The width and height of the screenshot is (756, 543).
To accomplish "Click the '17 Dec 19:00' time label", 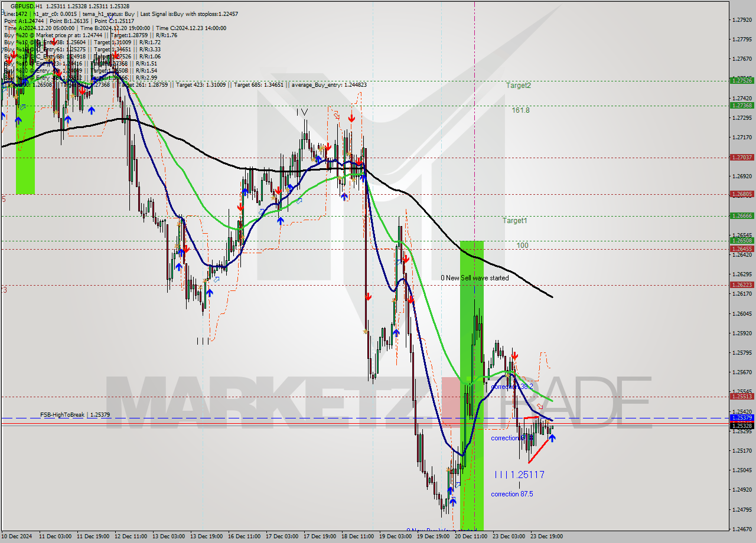I will (320, 537).
